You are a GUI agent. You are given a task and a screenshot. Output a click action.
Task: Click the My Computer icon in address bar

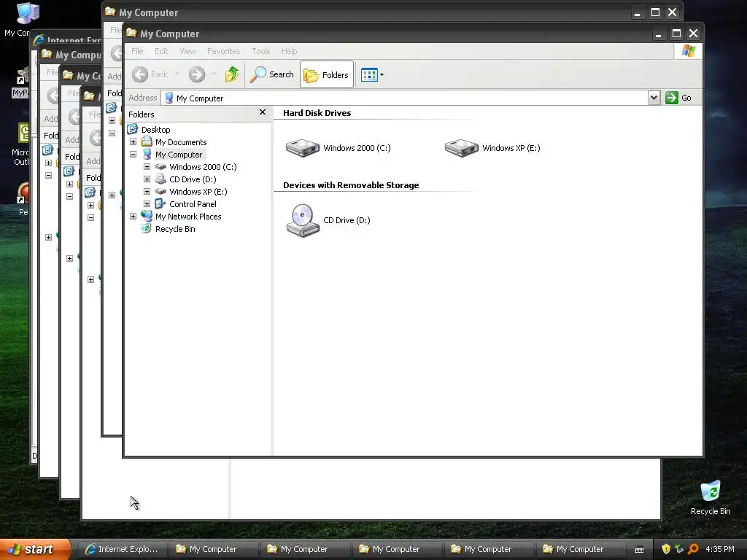pos(169,98)
